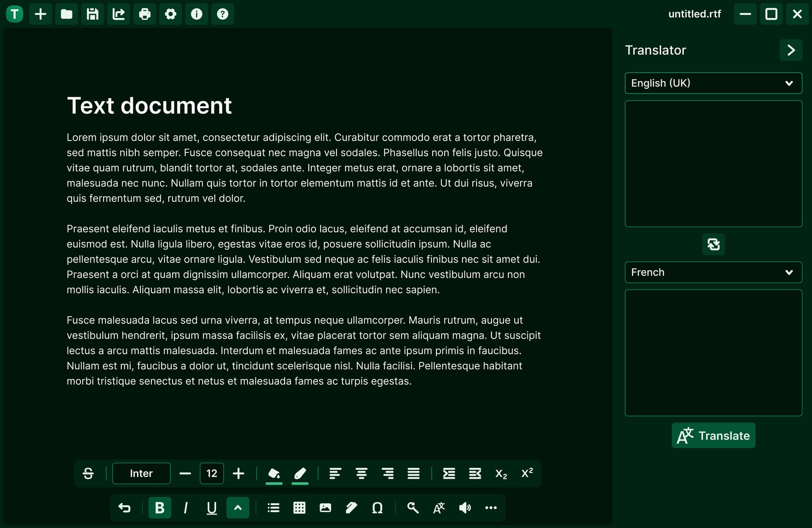
Task: Swap translation languages icon
Action: click(x=713, y=244)
